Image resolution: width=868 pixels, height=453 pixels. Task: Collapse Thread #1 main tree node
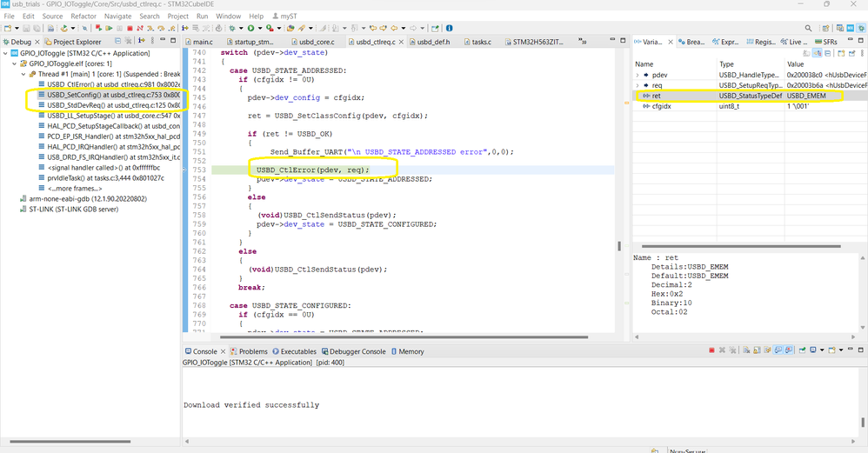click(23, 74)
